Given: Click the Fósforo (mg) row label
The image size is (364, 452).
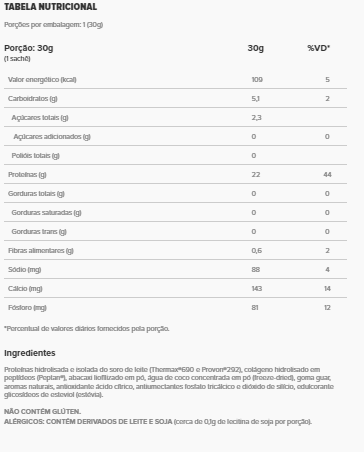Looking at the screenshot, I should [27, 308].
